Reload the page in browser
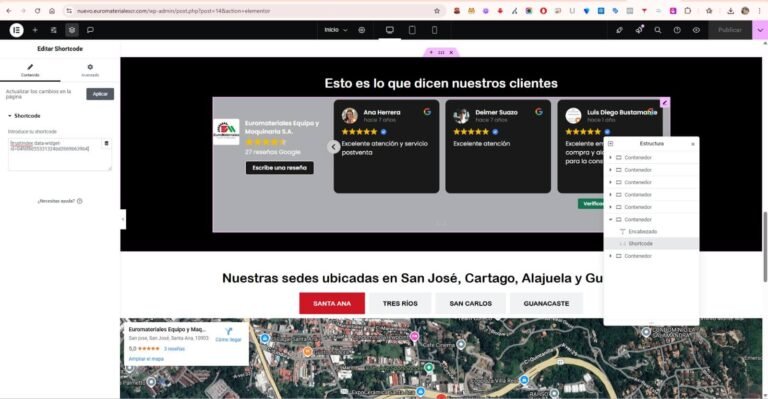This screenshot has height=399, width=768. click(x=37, y=11)
